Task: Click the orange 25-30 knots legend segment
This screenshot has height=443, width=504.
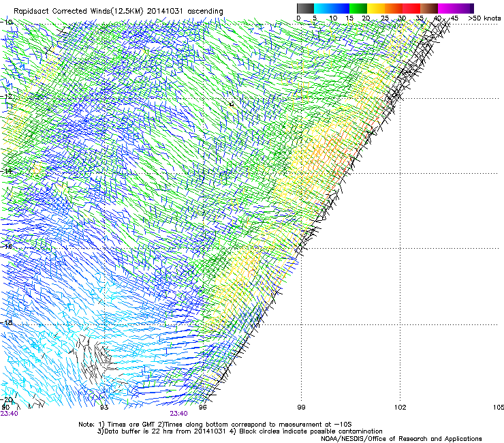Action: [x=394, y=8]
